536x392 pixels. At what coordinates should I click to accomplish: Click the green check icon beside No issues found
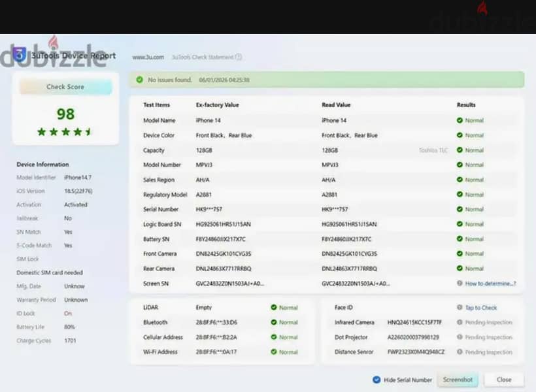click(x=139, y=80)
